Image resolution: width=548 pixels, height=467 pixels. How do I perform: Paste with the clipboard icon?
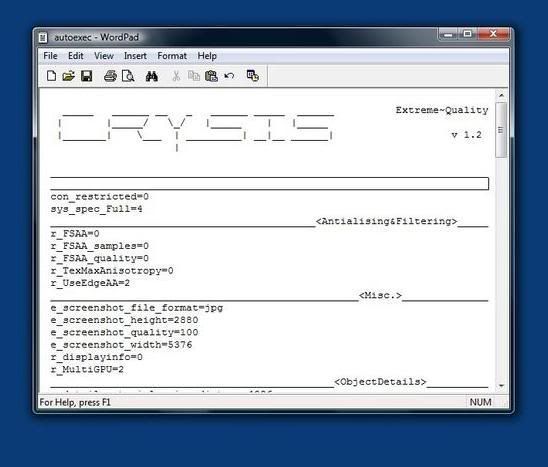coord(211,76)
